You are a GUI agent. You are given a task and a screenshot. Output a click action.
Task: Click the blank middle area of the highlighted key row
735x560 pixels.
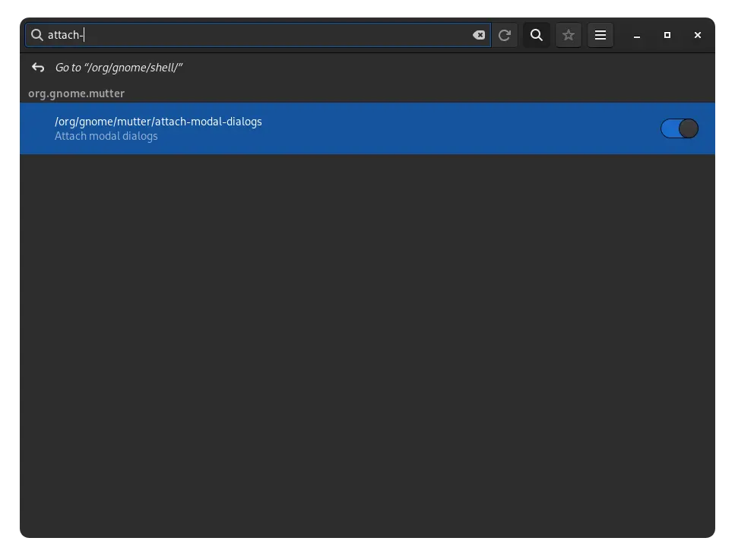click(x=456, y=128)
